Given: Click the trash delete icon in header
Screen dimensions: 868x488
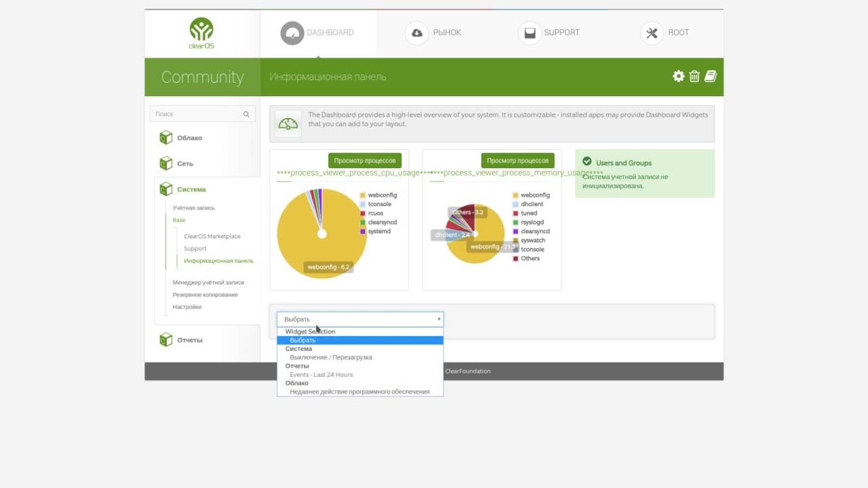Looking at the screenshot, I should tap(694, 77).
